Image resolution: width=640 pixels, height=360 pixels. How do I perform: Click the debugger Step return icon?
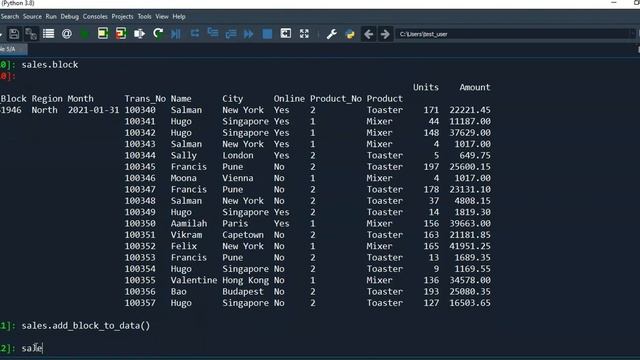click(x=231, y=34)
